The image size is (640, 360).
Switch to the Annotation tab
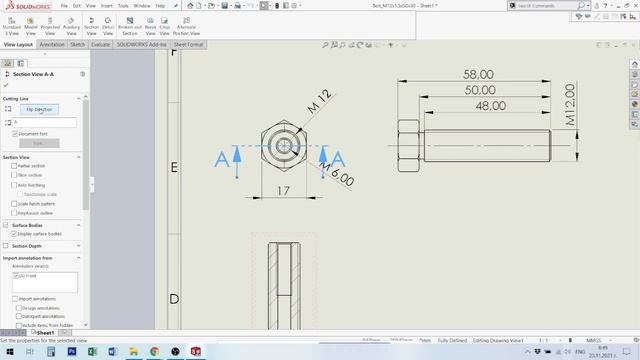point(52,44)
